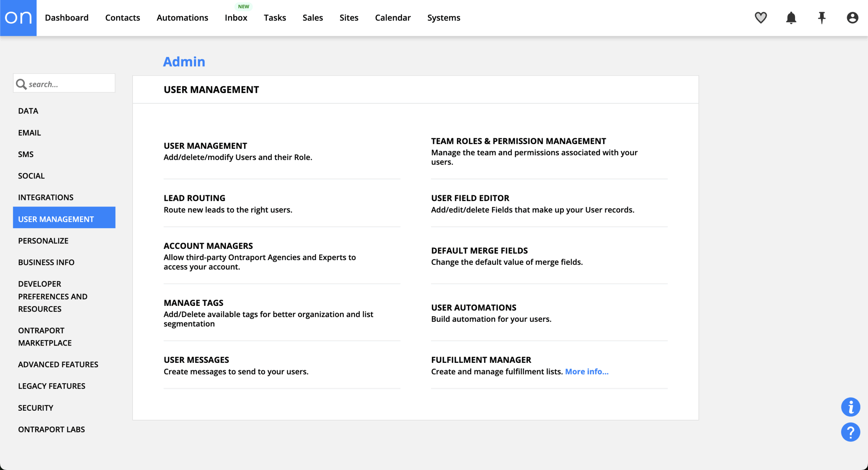The width and height of the screenshot is (868, 470).
Task: Open ONTRAPORT MARKETPLACE sidebar item
Action: (x=45, y=337)
